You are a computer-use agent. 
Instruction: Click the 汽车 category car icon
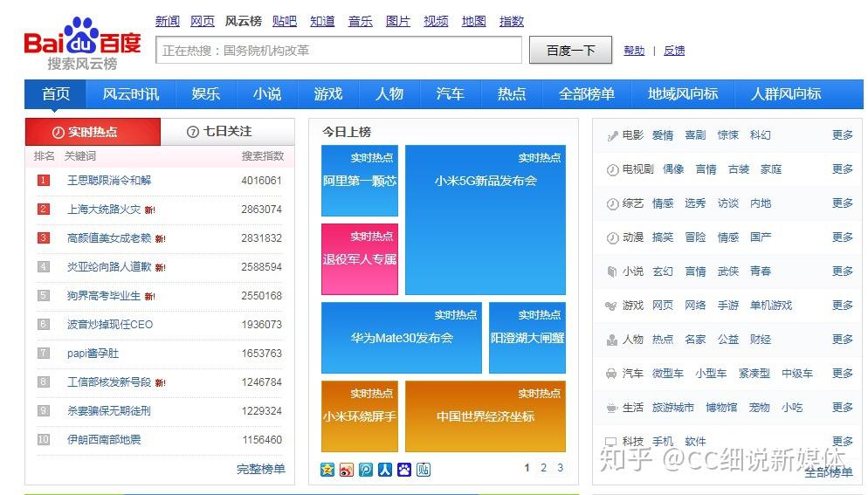[x=611, y=374]
